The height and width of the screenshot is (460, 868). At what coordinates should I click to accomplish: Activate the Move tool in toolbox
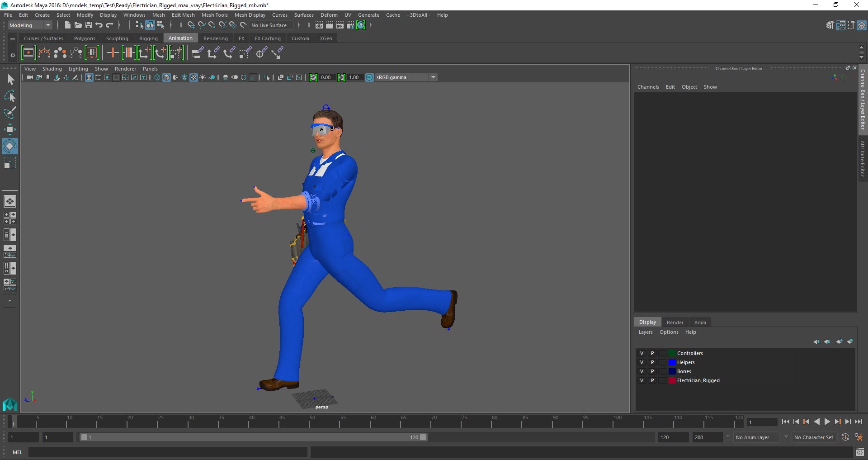[10, 129]
